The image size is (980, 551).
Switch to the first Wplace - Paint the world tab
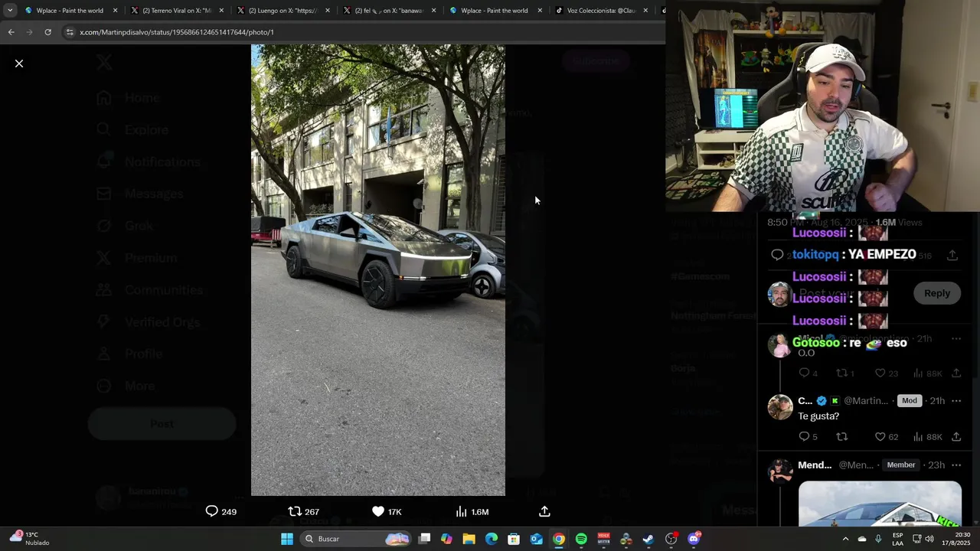70,11
